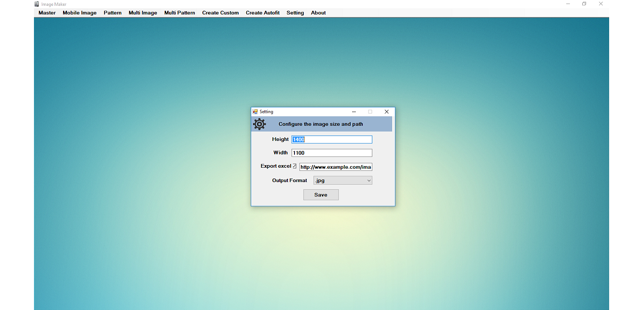Image resolution: width=644 pixels, height=310 pixels.
Task: Click the Image Maker app icon in title bar
Action: pos(37,4)
